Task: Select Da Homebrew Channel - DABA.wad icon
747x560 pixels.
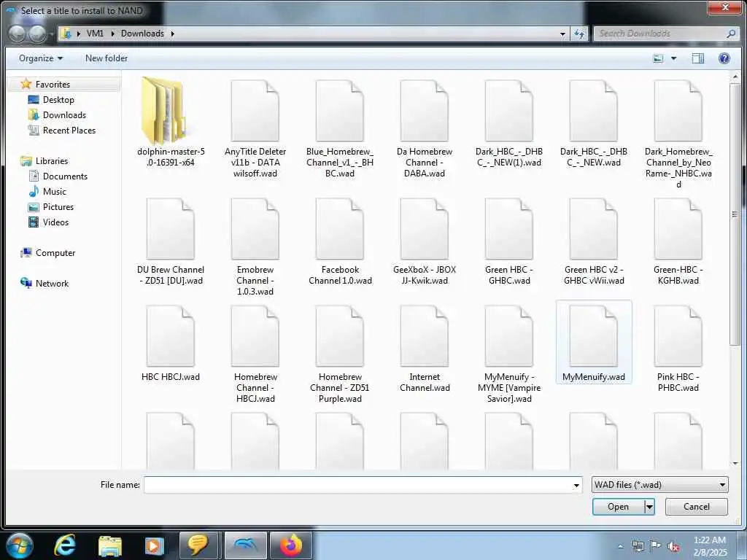Action: click(x=425, y=111)
